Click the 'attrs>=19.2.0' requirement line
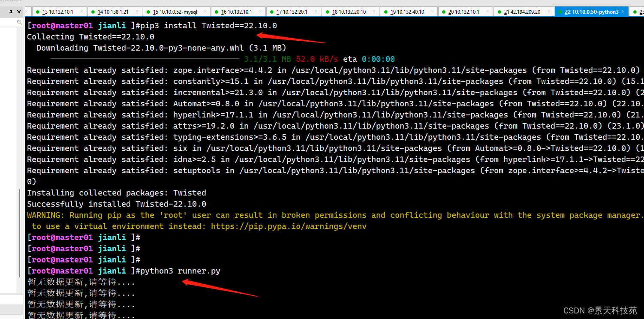Screen dimensions: 644x319 [335, 126]
